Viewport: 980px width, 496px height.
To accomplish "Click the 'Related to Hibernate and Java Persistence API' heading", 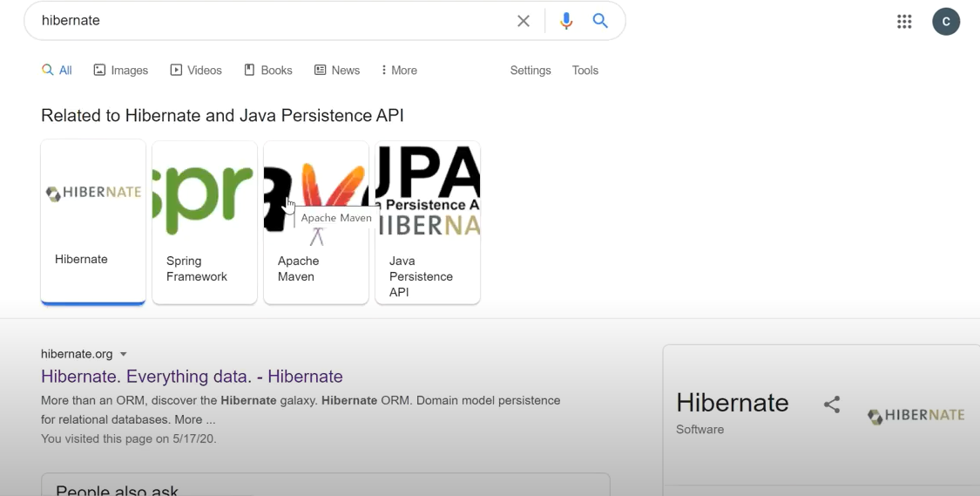I will point(222,116).
